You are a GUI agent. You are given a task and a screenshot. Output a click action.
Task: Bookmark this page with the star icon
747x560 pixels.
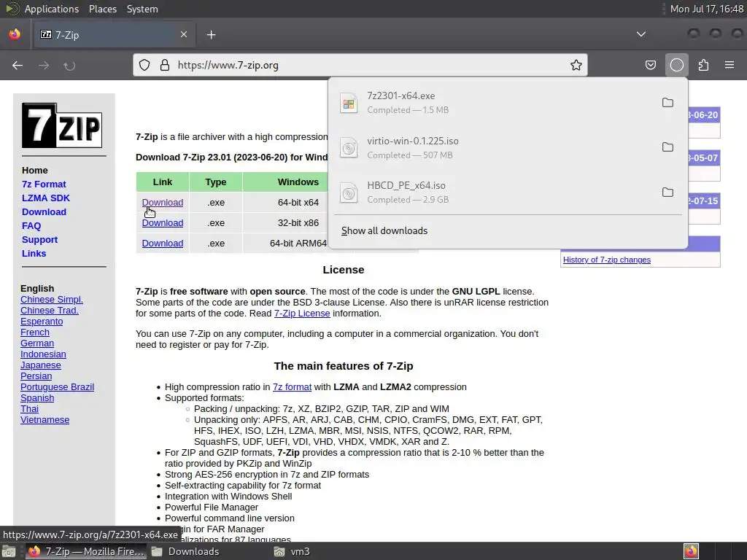[576, 65]
